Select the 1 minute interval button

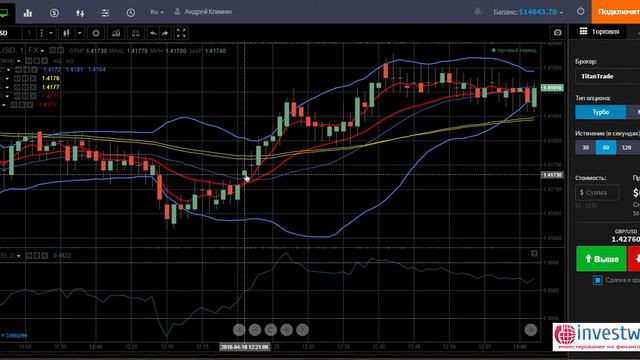[x=29, y=33]
